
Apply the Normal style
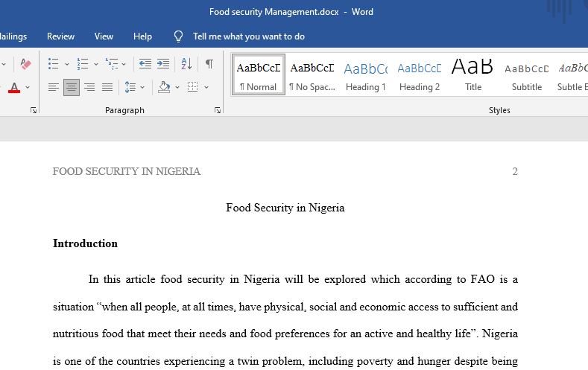pos(259,74)
